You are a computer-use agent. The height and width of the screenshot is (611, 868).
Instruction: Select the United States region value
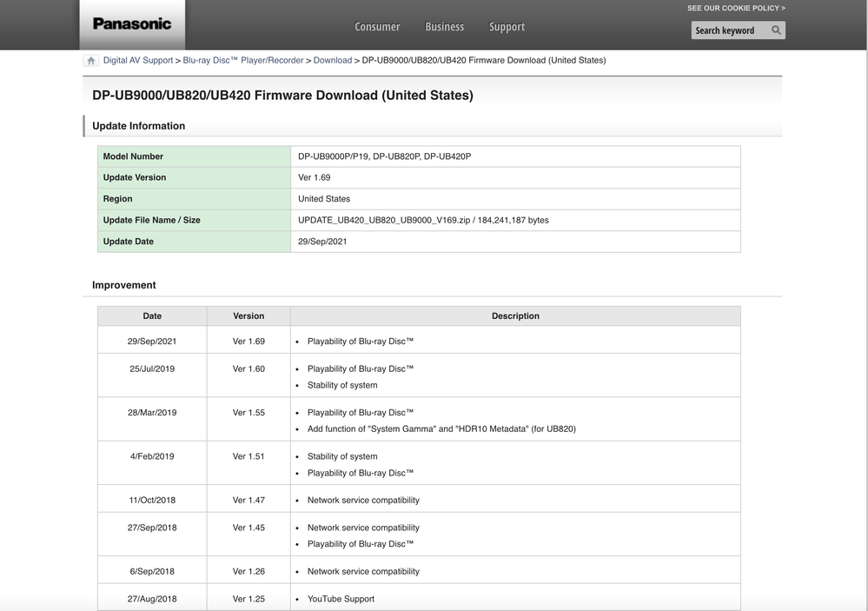324,199
